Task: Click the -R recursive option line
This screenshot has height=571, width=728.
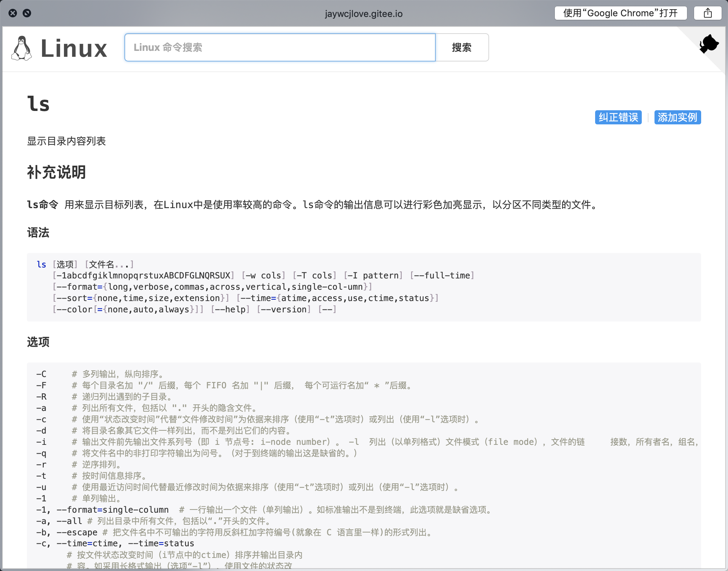Action: point(104,397)
